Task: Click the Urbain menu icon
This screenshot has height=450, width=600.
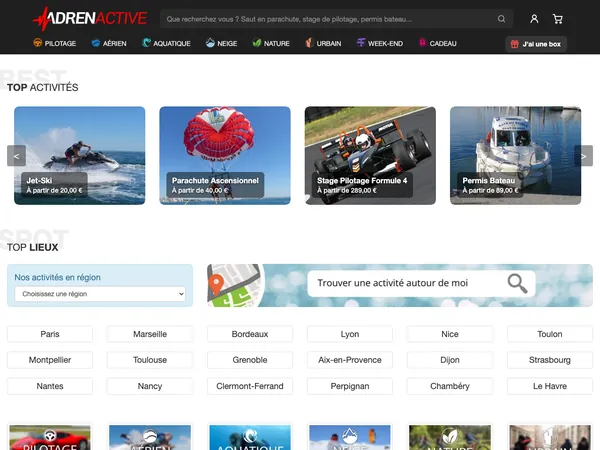Action: tap(309, 43)
